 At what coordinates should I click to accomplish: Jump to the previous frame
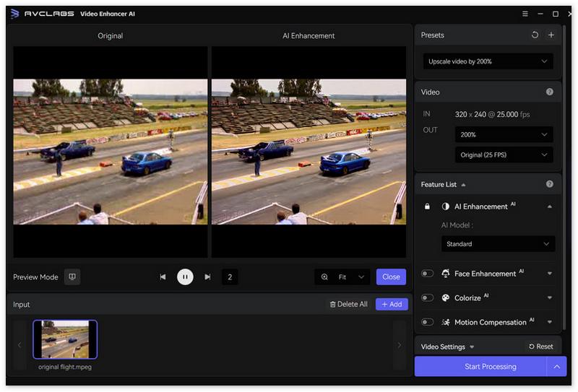pyautogui.click(x=163, y=276)
